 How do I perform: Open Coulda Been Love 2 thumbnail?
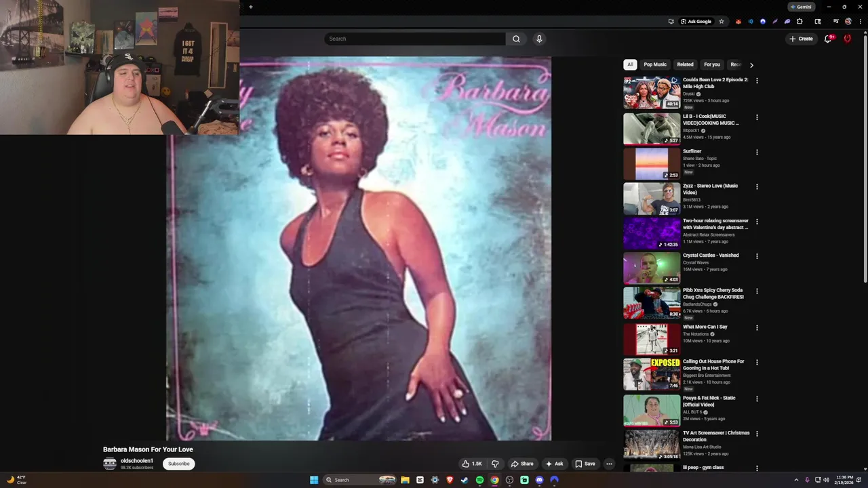coord(652,93)
